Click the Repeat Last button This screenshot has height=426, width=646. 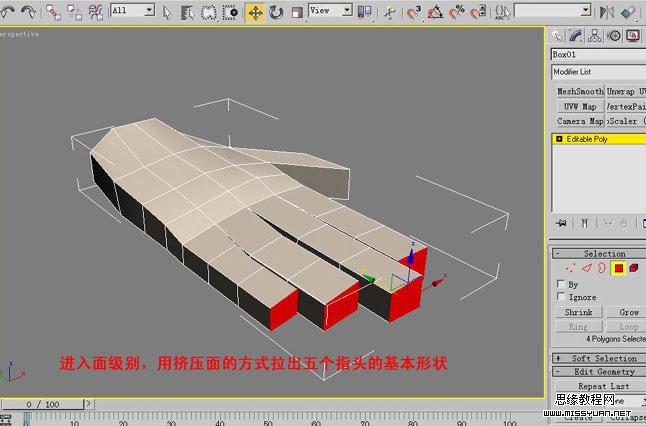tap(602, 386)
